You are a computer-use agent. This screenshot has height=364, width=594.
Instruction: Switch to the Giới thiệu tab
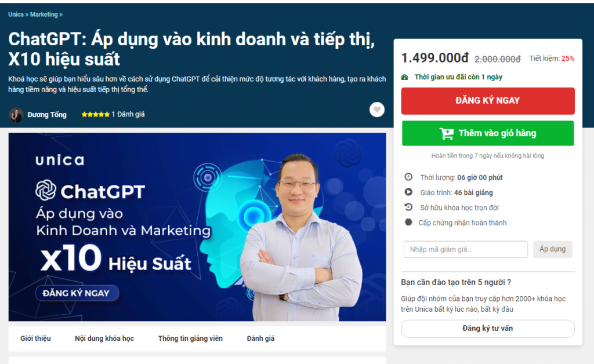[x=35, y=338]
